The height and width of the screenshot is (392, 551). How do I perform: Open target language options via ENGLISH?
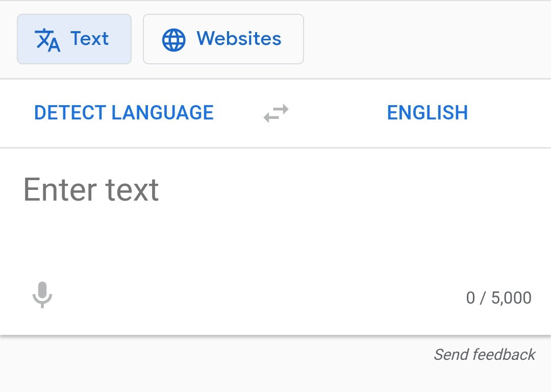428,113
